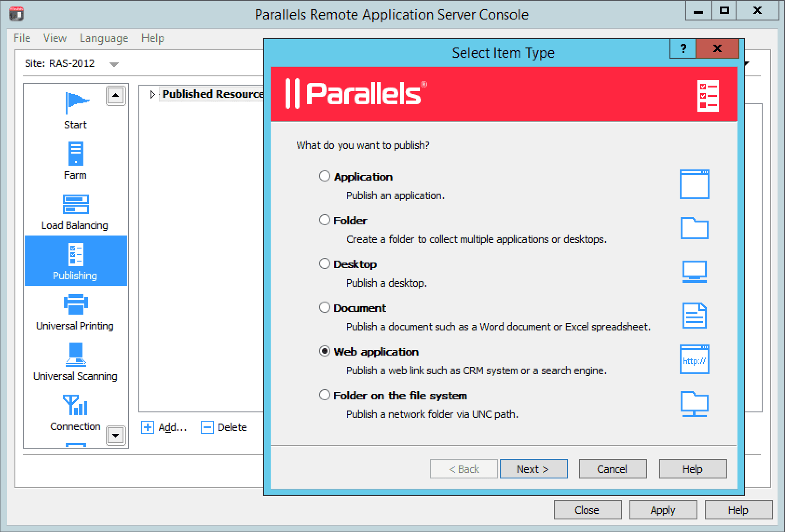Viewport: 785px width, 532px height.
Task: Click the Desktop monitor icon
Action: coord(694,272)
